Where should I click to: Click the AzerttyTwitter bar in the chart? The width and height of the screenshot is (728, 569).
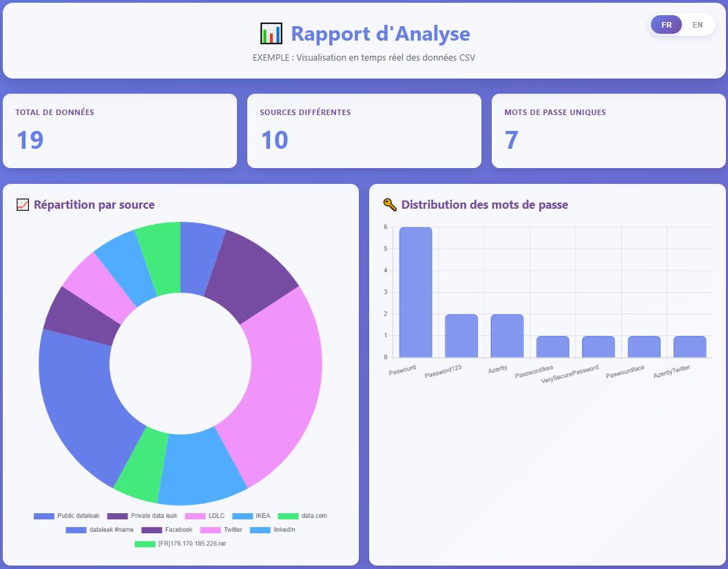point(689,346)
